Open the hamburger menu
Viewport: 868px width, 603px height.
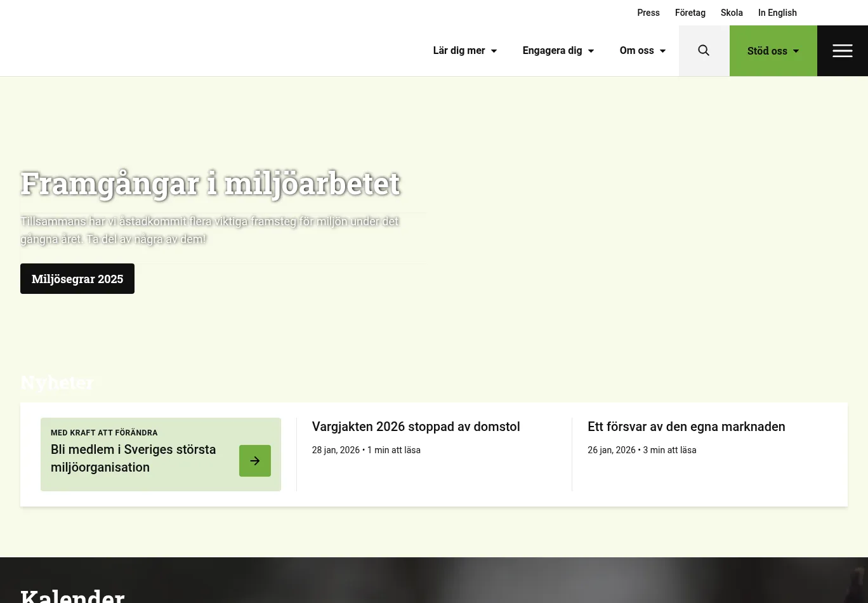point(842,51)
